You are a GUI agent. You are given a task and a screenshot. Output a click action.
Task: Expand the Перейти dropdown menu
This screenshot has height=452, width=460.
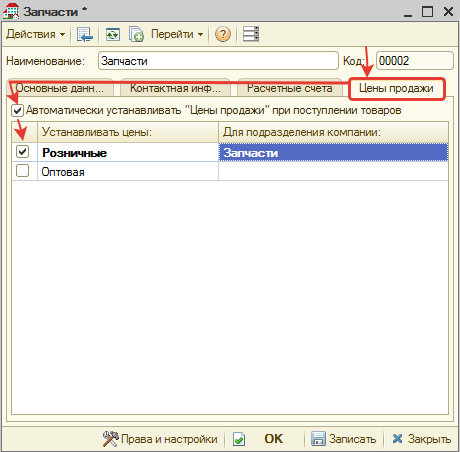pos(177,34)
